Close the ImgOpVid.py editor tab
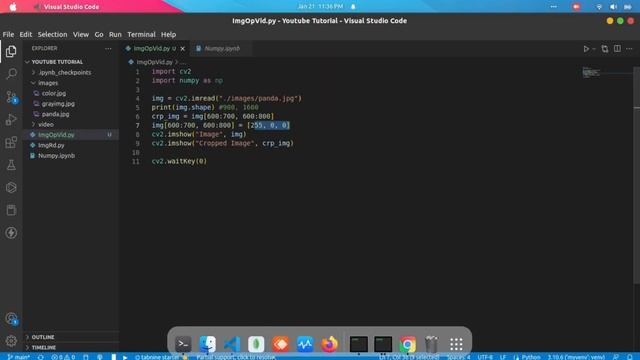 pyautogui.click(x=182, y=49)
